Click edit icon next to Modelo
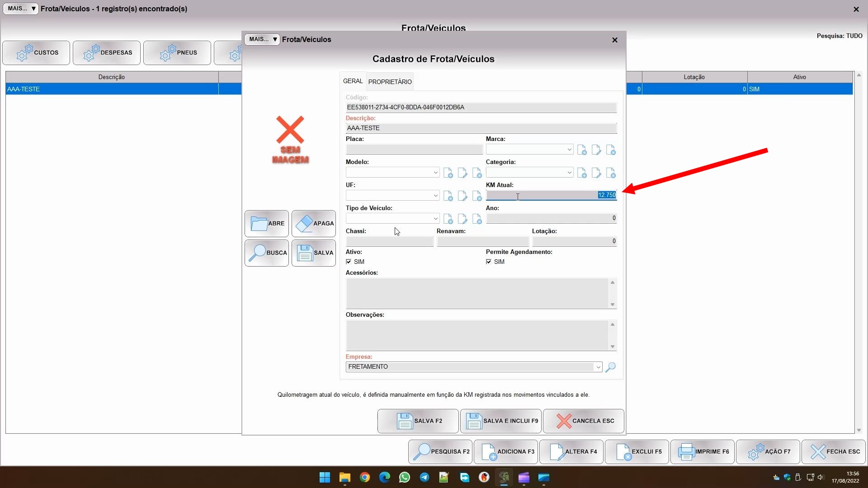Image resolution: width=868 pixels, height=488 pixels. pyautogui.click(x=462, y=173)
